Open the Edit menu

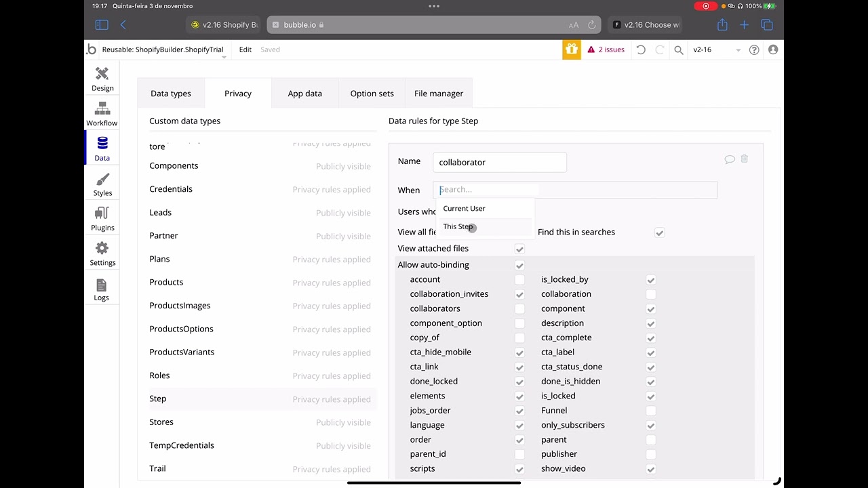(x=245, y=49)
